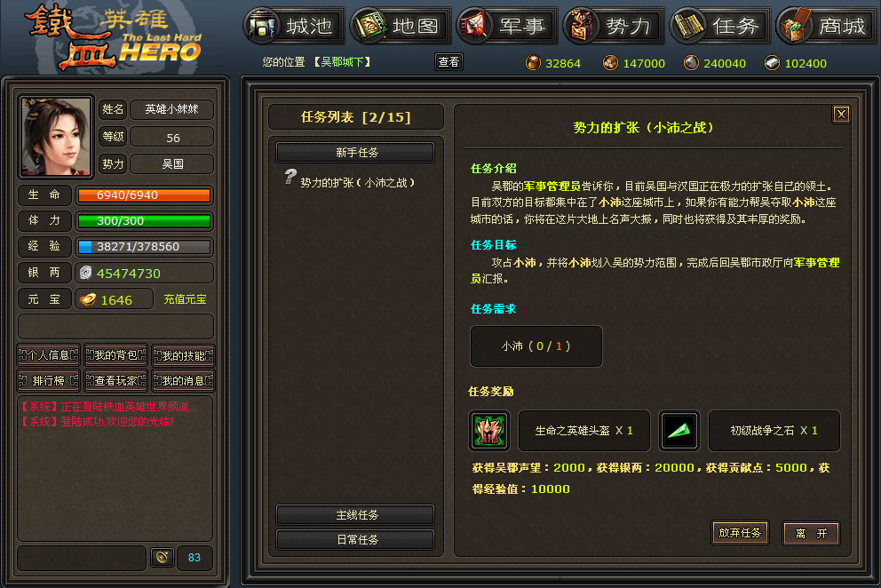The image size is (881, 588).
Task: Click the chat input field at bottom
Action: tap(82, 558)
